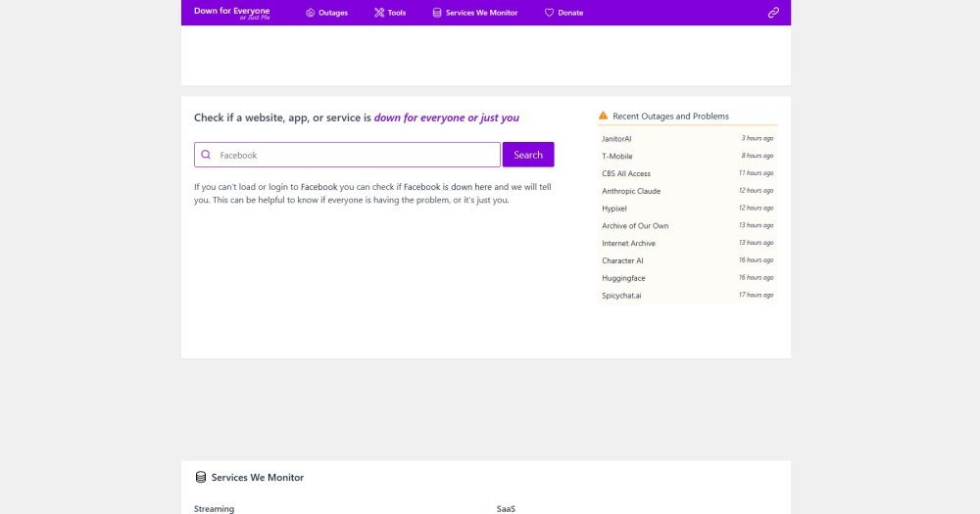Open the Outages menu item

(326, 13)
